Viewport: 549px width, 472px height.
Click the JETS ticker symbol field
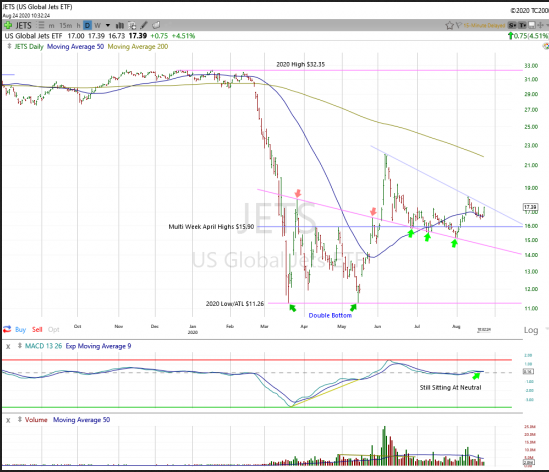(x=23, y=25)
